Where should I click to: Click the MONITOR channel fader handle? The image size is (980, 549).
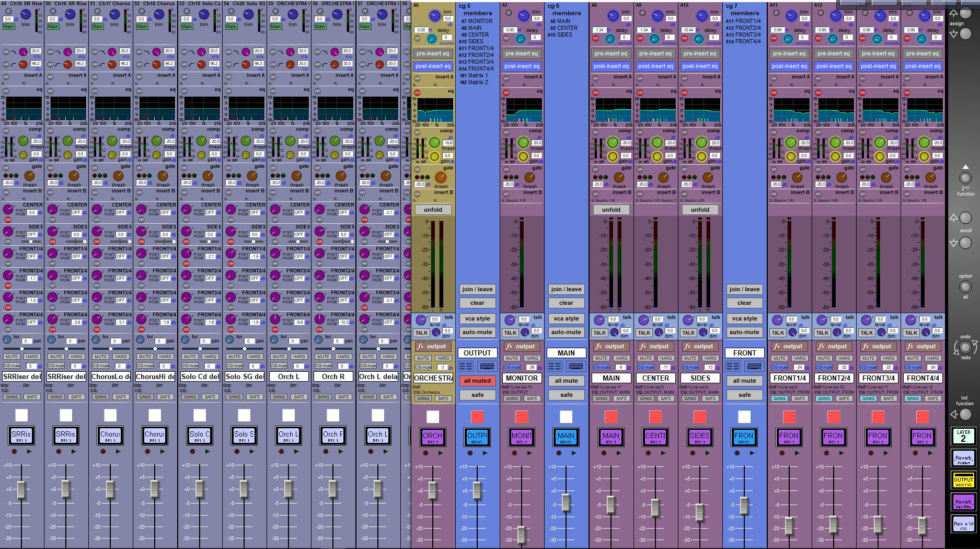[x=521, y=534]
